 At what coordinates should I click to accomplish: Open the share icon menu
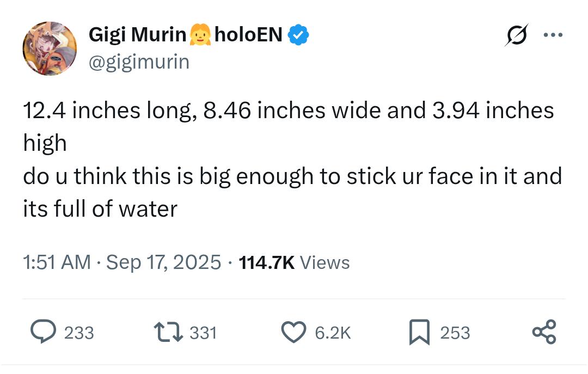(x=544, y=332)
